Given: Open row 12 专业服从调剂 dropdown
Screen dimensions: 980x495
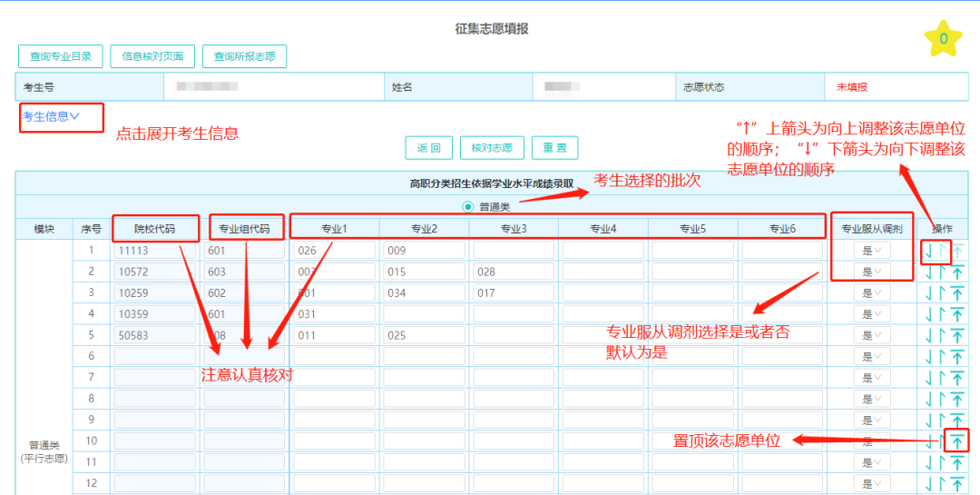Looking at the screenshot, I should (873, 484).
